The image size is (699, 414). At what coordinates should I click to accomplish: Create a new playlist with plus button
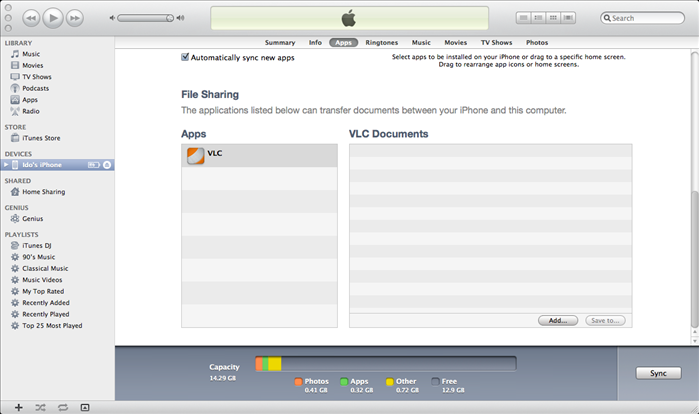[19, 407]
